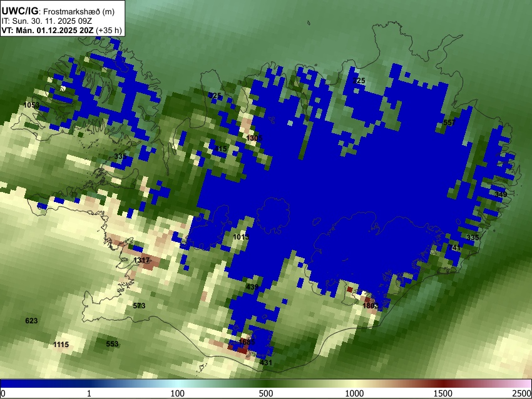Screen dimensions: 532x399
Task: Click the map value label 1115
Action: pos(61,345)
